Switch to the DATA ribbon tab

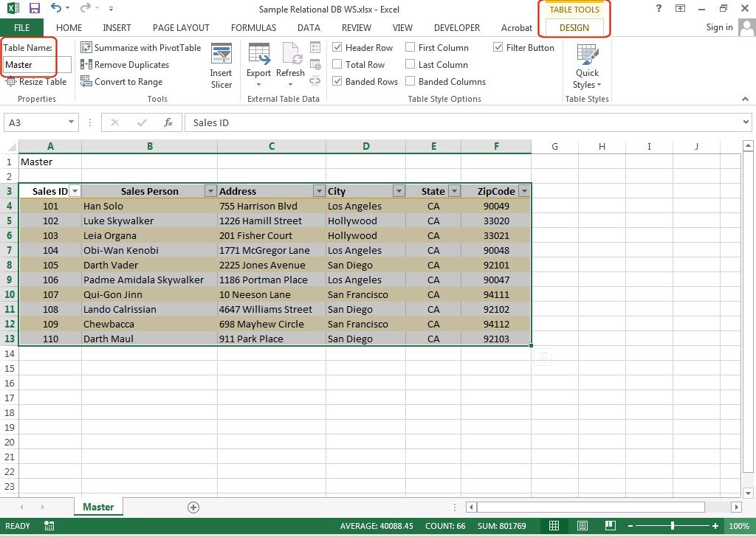pyautogui.click(x=309, y=28)
